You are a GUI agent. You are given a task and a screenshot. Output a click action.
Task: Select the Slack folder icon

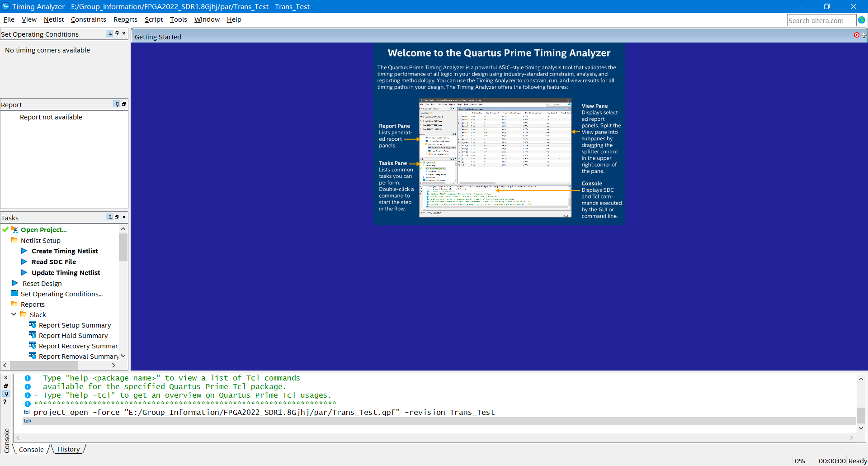click(23, 314)
